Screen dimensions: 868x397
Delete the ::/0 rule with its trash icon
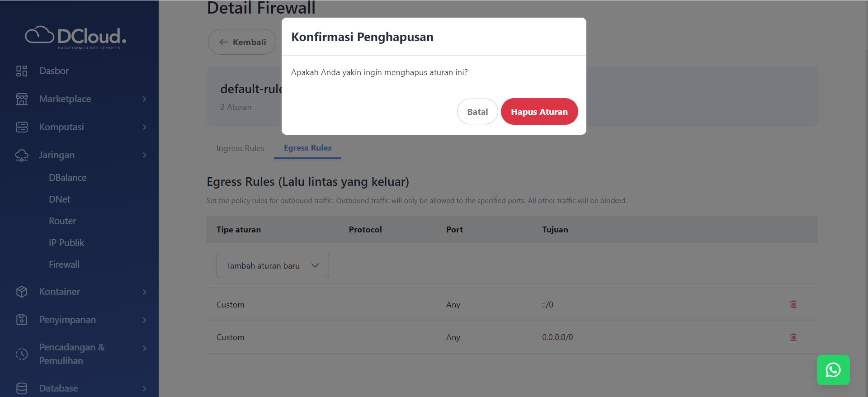pyautogui.click(x=793, y=304)
